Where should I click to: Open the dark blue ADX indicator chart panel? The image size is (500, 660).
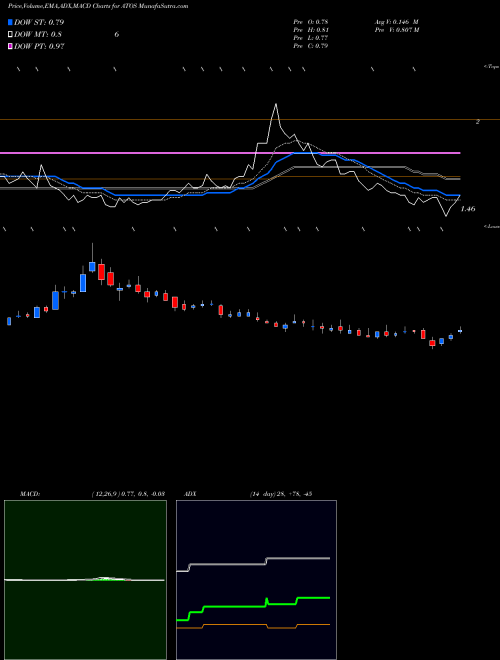256,580
